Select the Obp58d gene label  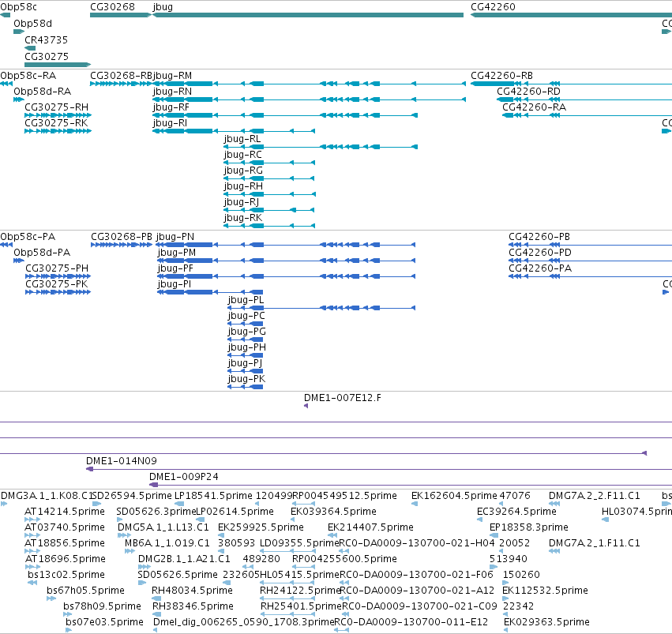click(32, 24)
